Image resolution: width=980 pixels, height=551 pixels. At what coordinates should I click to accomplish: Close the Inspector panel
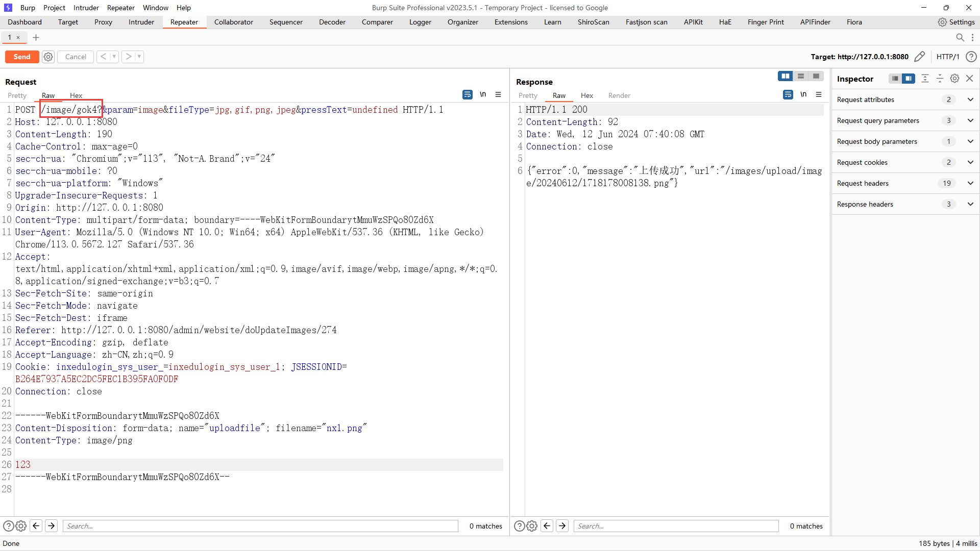point(970,79)
